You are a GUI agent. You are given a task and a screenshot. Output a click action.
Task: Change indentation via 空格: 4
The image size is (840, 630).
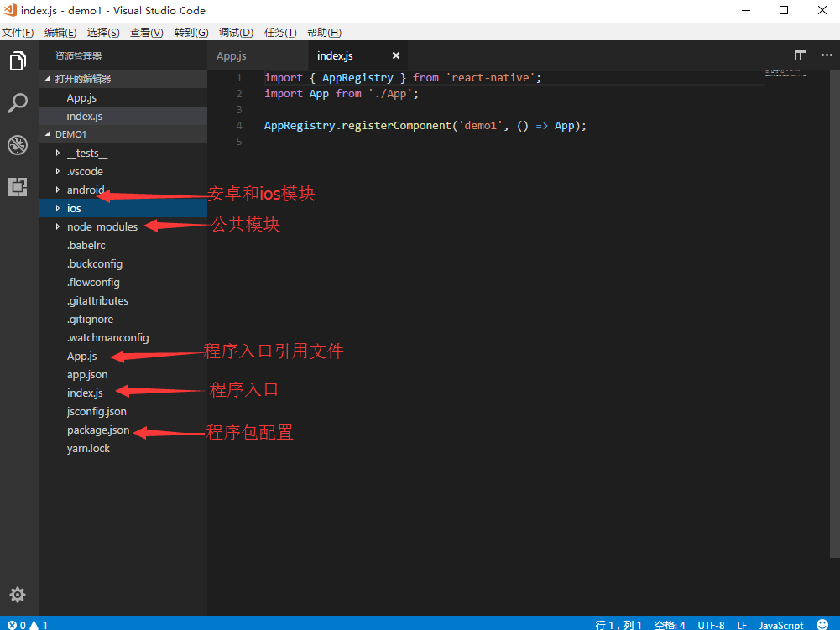coord(670,625)
